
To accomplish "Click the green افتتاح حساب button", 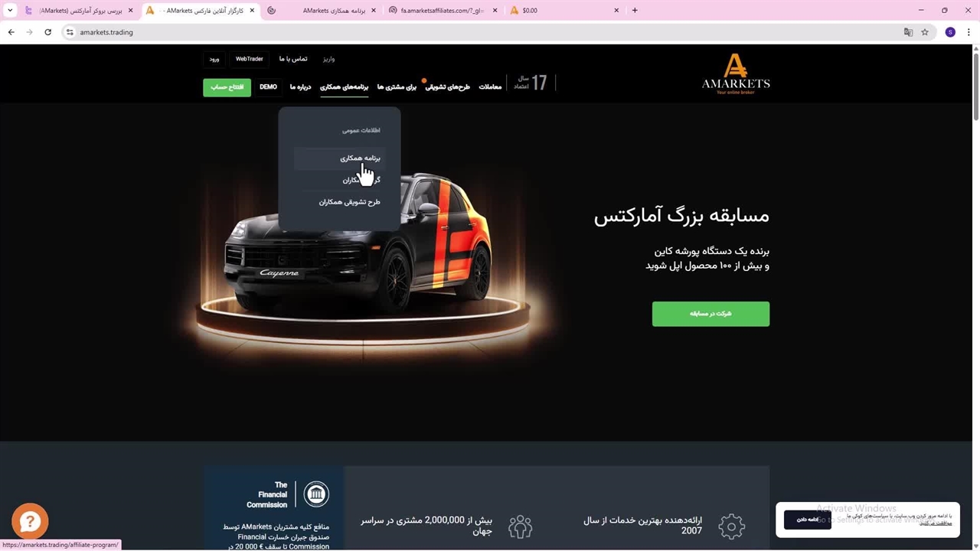I will (x=227, y=87).
